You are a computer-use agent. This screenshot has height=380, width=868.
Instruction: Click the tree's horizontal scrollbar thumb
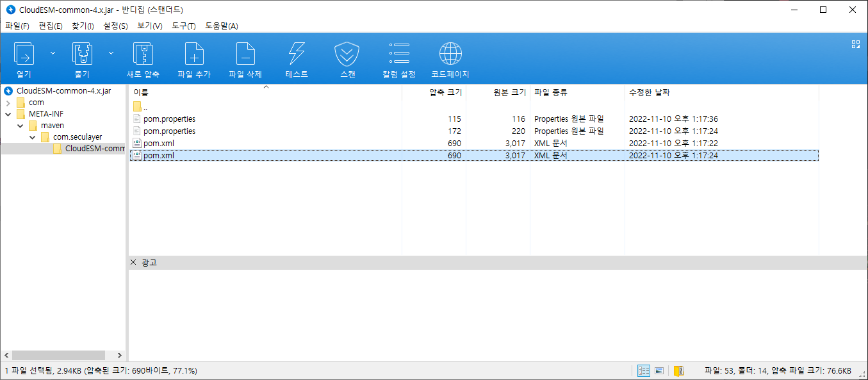click(58, 355)
